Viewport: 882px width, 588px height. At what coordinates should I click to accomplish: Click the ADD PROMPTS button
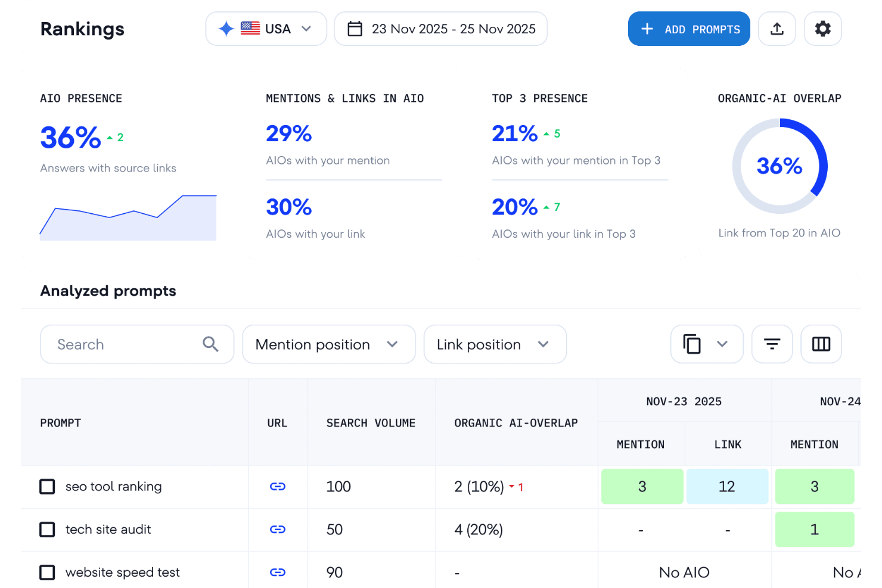[x=689, y=28]
